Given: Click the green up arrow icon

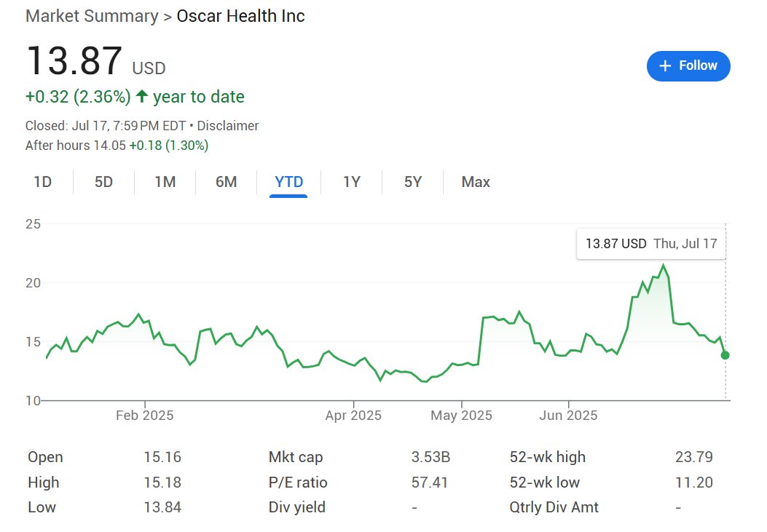Looking at the screenshot, I should click(x=142, y=96).
